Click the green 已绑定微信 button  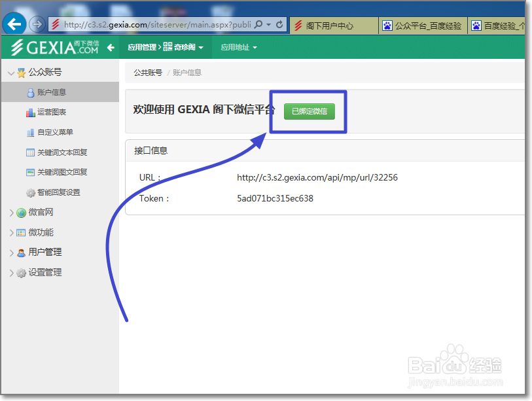(310, 111)
